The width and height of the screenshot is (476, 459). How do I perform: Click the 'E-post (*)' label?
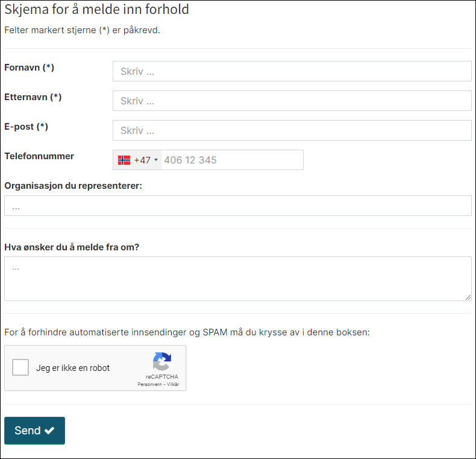[26, 127]
